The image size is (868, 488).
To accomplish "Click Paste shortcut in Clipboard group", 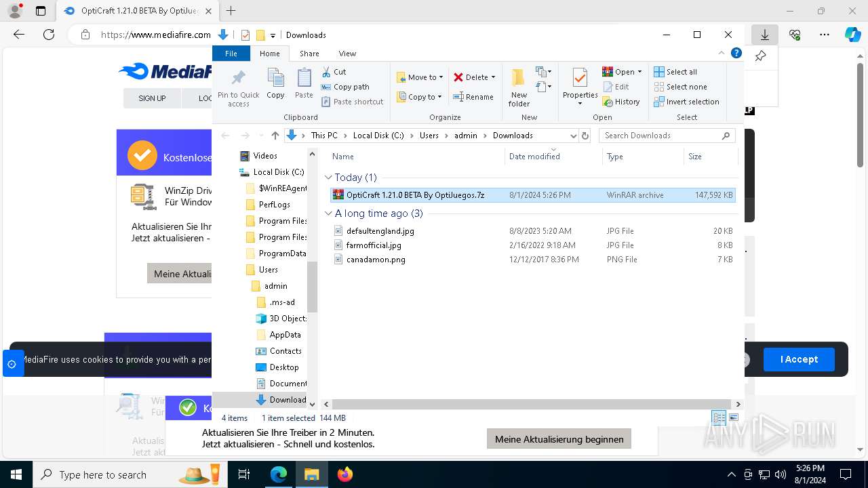I will [x=353, y=102].
